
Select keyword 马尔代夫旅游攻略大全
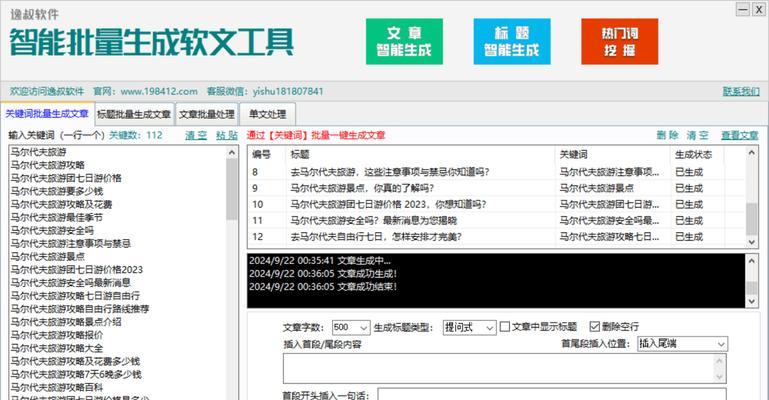[x=57, y=348]
